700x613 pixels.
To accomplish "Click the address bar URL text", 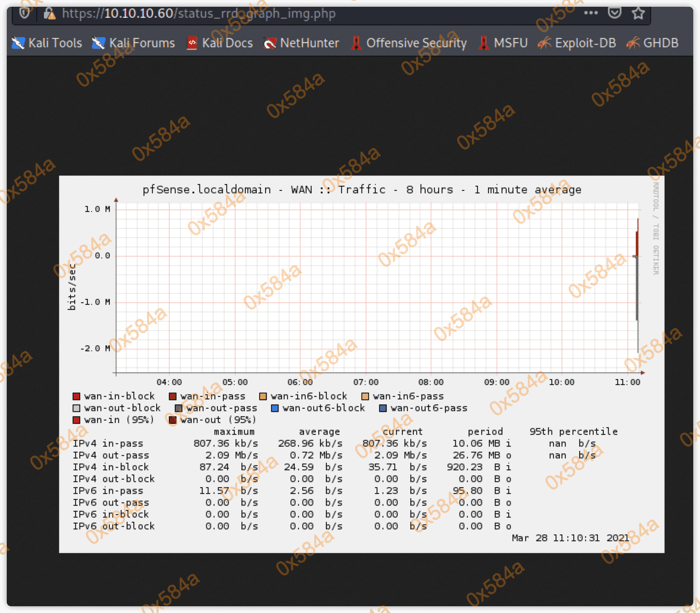I will pyautogui.click(x=198, y=14).
